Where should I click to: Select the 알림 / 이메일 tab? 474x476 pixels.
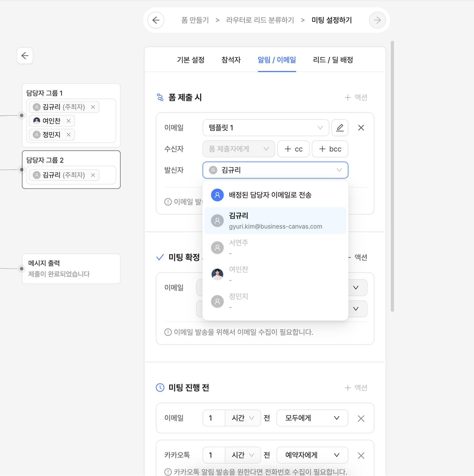tap(277, 60)
